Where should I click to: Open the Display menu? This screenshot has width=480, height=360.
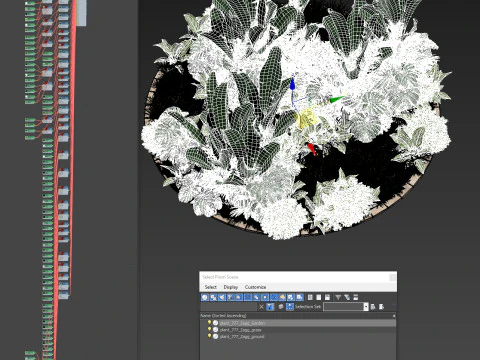pyautogui.click(x=231, y=287)
